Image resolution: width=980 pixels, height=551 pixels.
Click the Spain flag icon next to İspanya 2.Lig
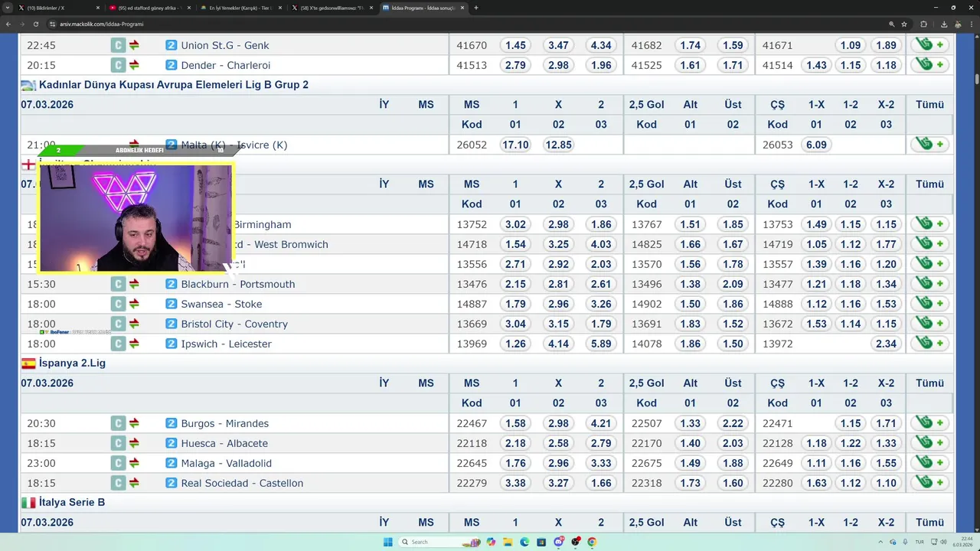pos(28,364)
